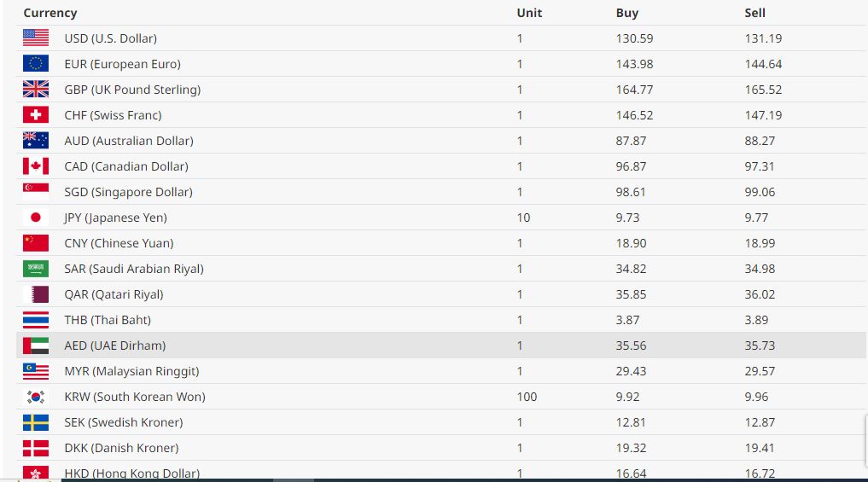This screenshot has height=482, width=868.
Task: Click the Canadian flag icon
Action: point(36,166)
